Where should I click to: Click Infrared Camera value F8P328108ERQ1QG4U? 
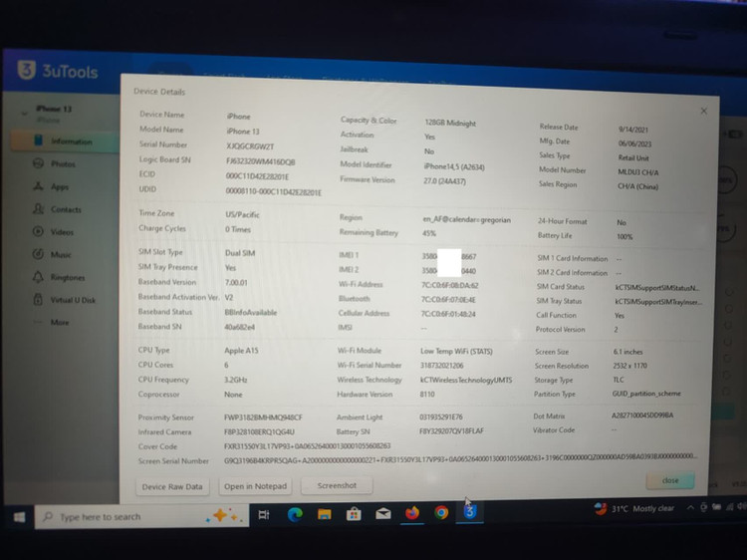tap(259, 431)
